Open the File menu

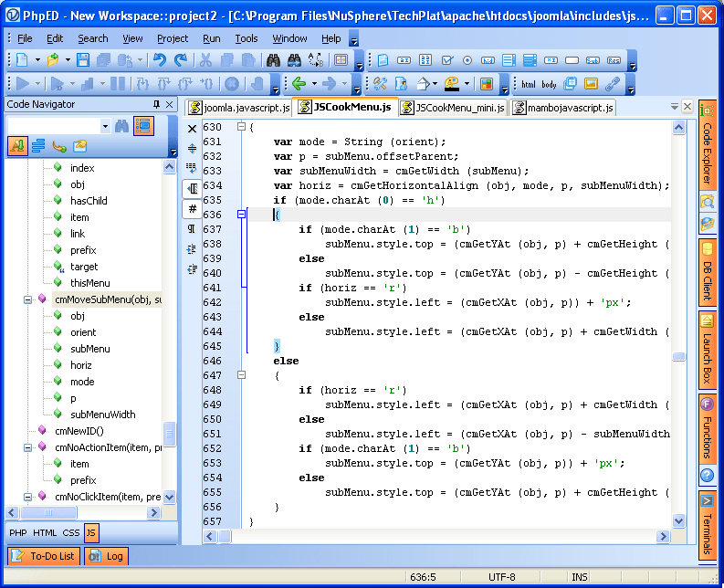coord(25,38)
